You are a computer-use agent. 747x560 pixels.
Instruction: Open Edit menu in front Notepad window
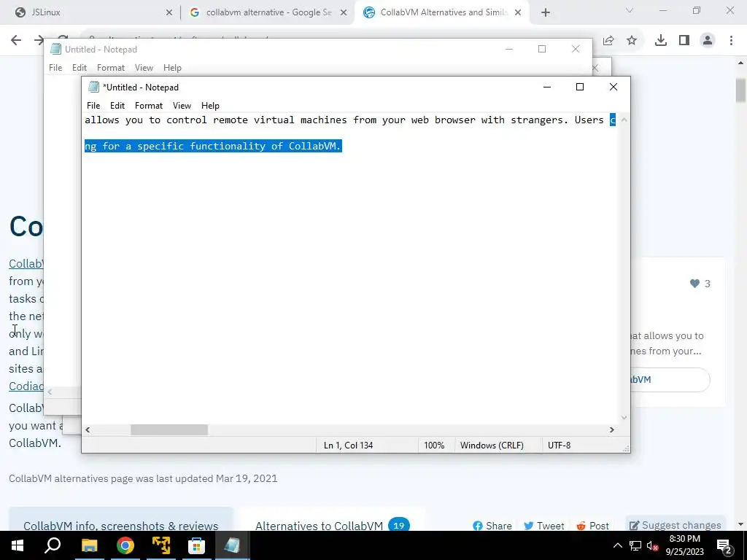(x=117, y=106)
